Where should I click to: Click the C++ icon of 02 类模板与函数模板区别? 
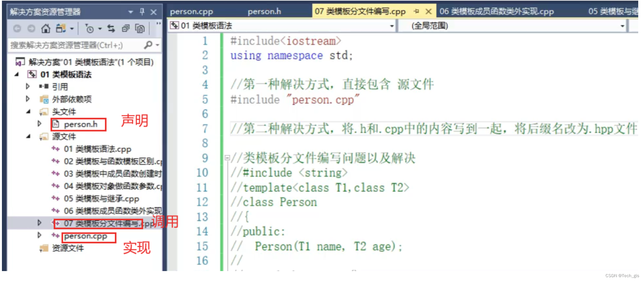pos(55,161)
